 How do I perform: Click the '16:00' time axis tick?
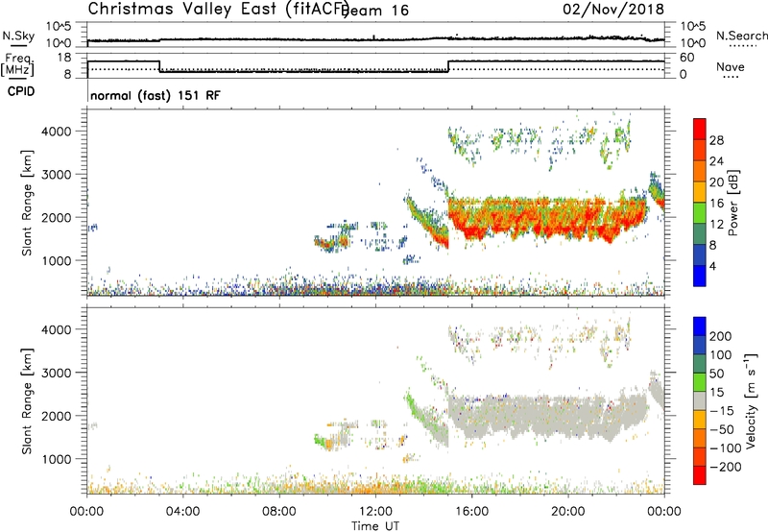471,512
